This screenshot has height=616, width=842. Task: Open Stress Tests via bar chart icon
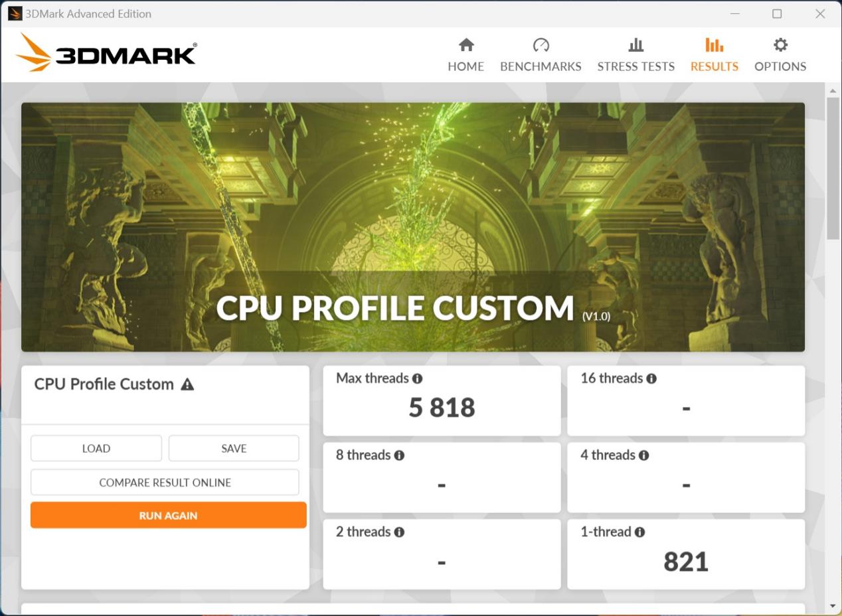(635, 46)
